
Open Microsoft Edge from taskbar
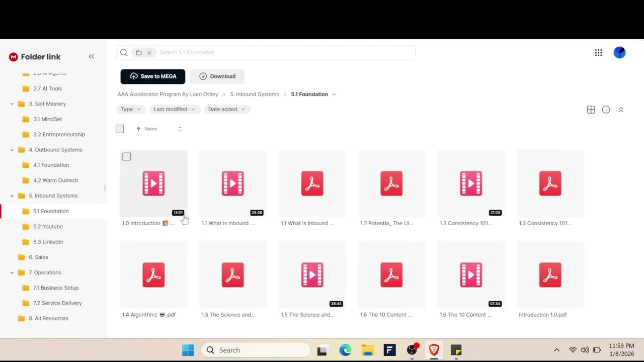[345, 350]
